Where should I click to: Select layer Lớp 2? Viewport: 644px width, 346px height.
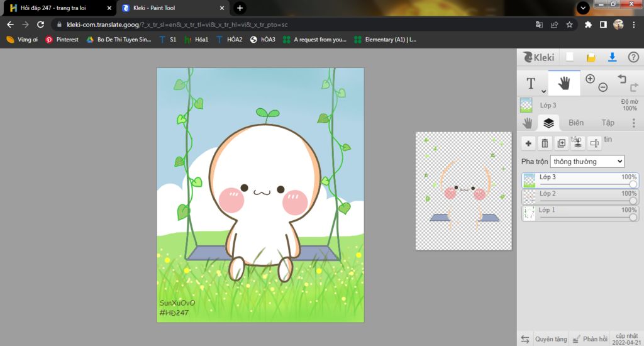(580, 197)
